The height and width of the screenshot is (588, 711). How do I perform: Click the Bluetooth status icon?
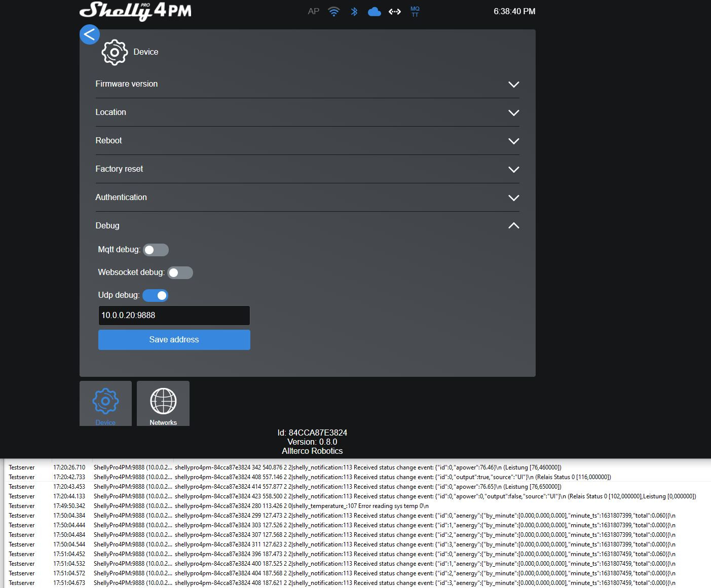[354, 11]
